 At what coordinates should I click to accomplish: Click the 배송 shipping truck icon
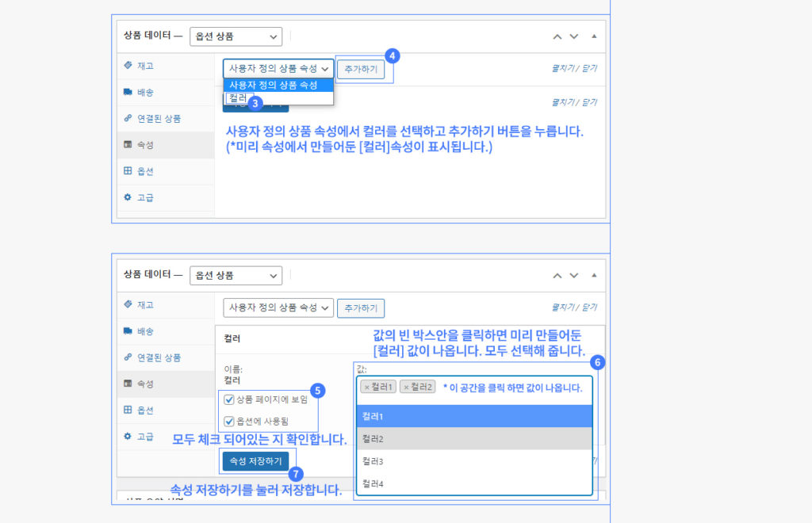click(x=129, y=92)
